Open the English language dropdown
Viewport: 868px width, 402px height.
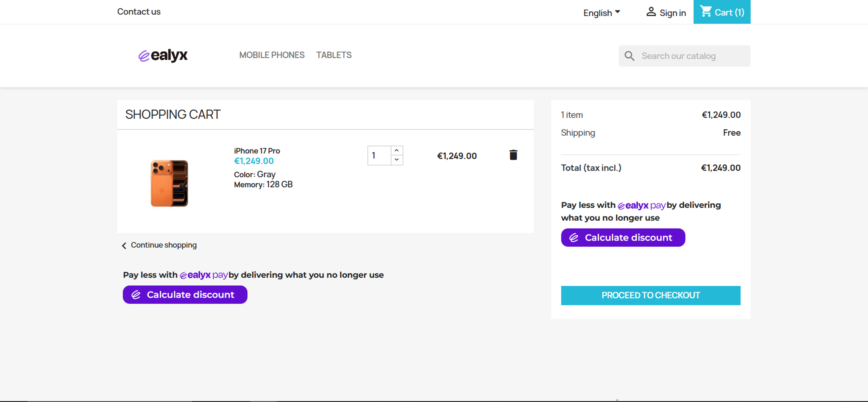pyautogui.click(x=601, y=13)
